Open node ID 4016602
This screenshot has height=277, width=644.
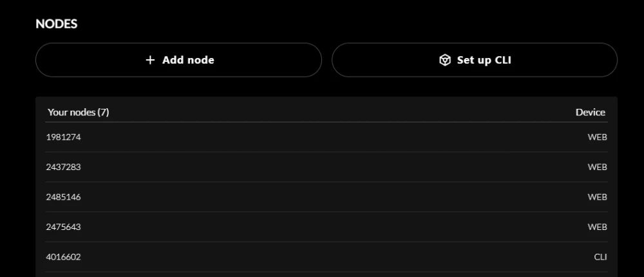[63, 257]
